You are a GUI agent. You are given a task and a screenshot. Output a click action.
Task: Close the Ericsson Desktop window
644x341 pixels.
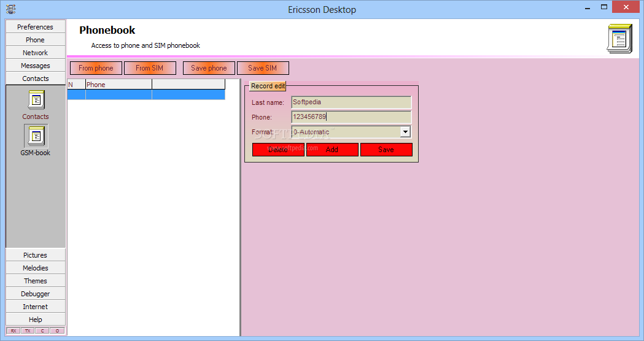(626, 7)
